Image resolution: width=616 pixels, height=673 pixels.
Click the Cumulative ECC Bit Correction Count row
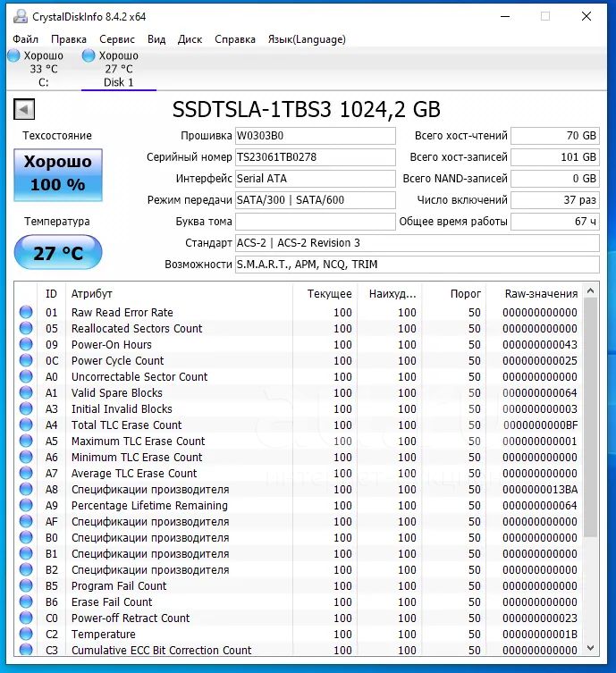pos(299,650)
